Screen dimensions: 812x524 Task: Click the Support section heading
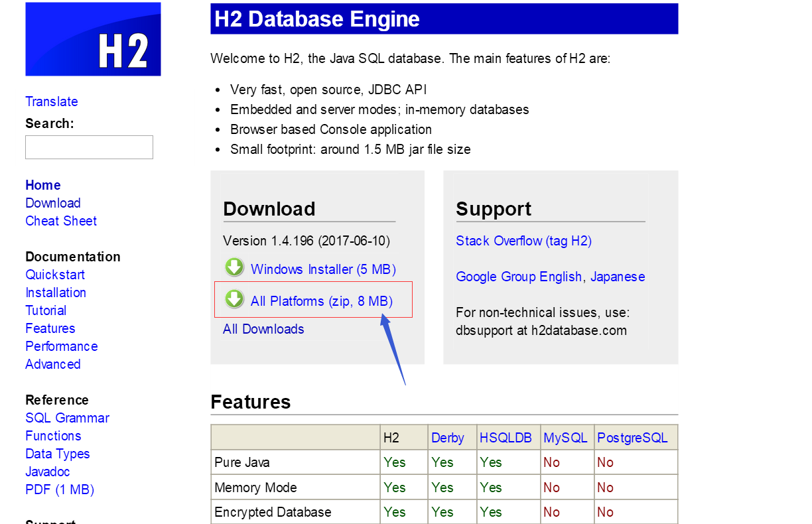tap(494, 208)
